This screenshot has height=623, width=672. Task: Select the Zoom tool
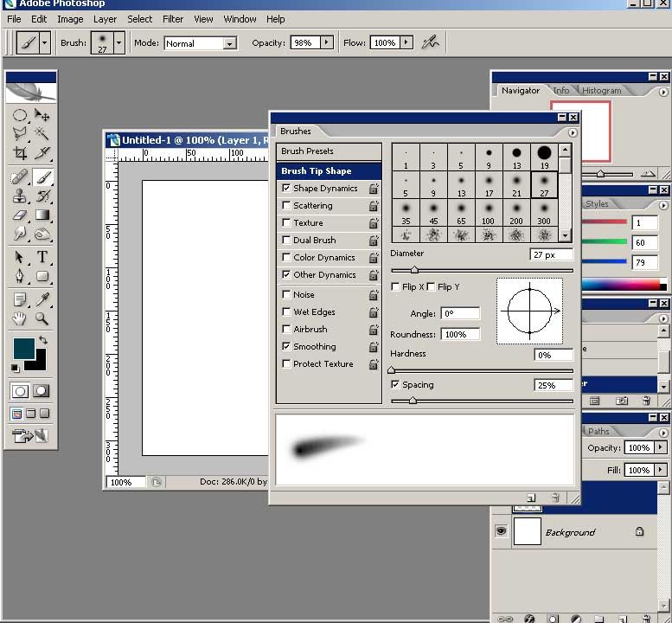point(42,318)
